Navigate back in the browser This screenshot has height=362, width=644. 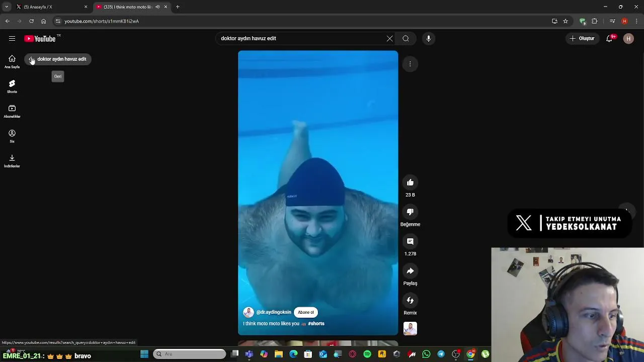click(7, 21)
